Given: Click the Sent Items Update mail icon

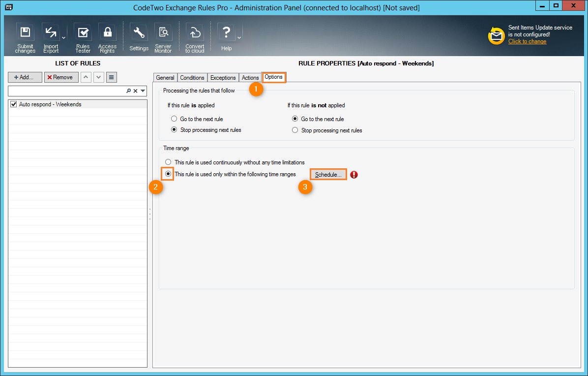Looking at the screenshot, I should click(x=496, y=36).
